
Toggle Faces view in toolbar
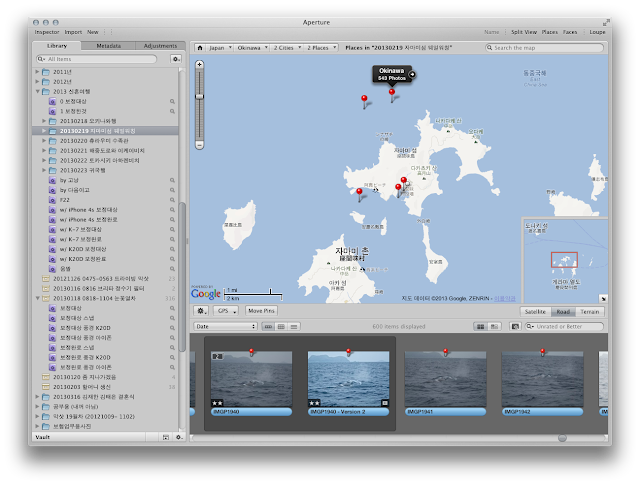point(570,32)
